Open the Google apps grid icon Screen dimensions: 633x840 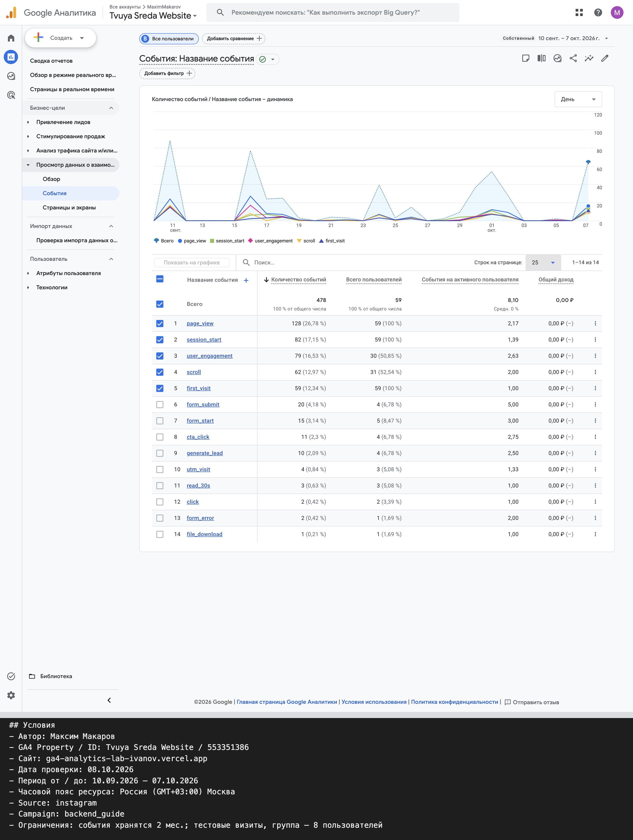(579, 13)
